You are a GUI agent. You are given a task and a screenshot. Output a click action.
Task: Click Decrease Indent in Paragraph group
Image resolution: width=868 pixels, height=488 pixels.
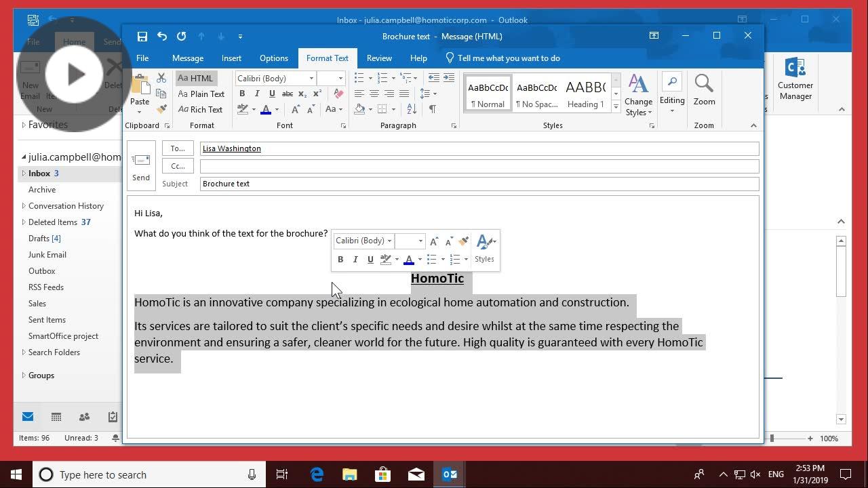(x=433, y=78)
